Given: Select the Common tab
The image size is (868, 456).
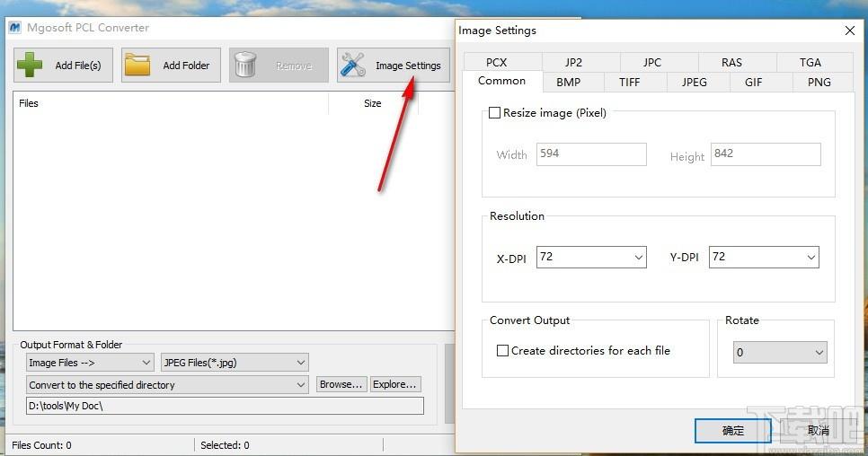Looking at the screenshot, I should pos(502,81).
